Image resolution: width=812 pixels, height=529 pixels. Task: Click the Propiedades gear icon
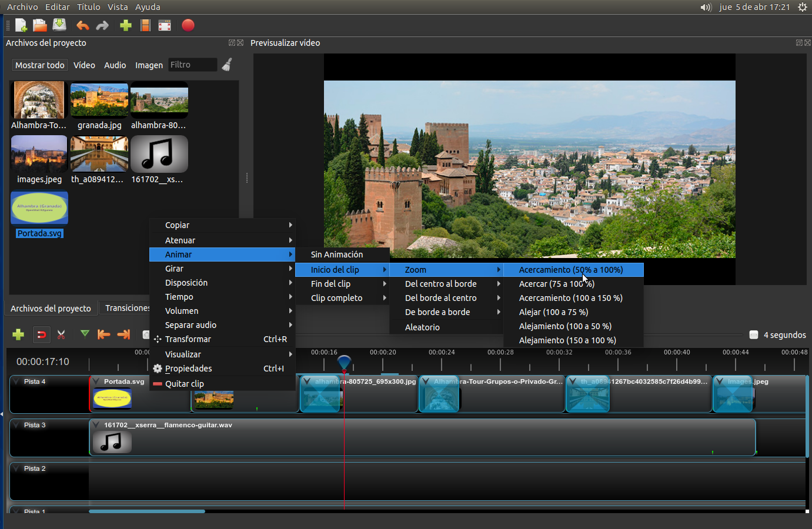coord(158,369)
